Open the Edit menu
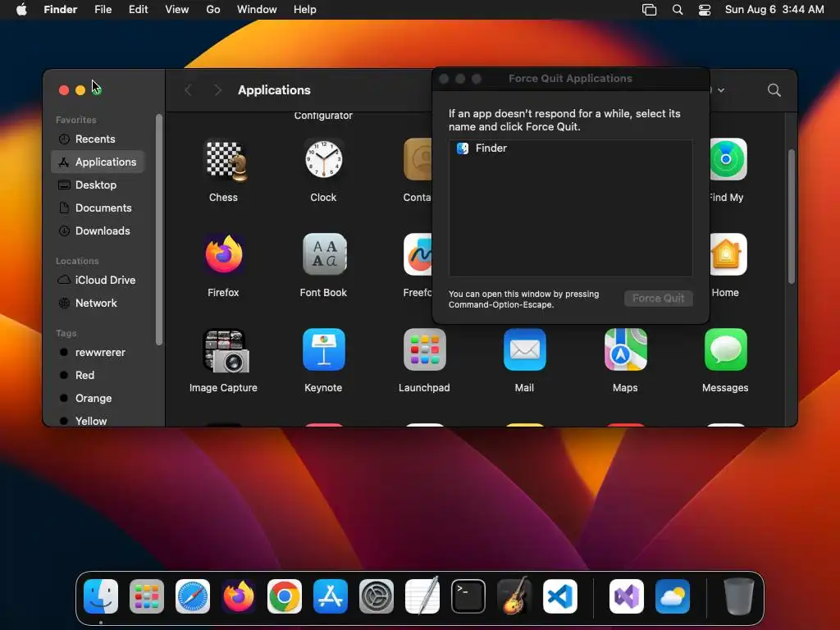The image size is (840, 630). 138,10
